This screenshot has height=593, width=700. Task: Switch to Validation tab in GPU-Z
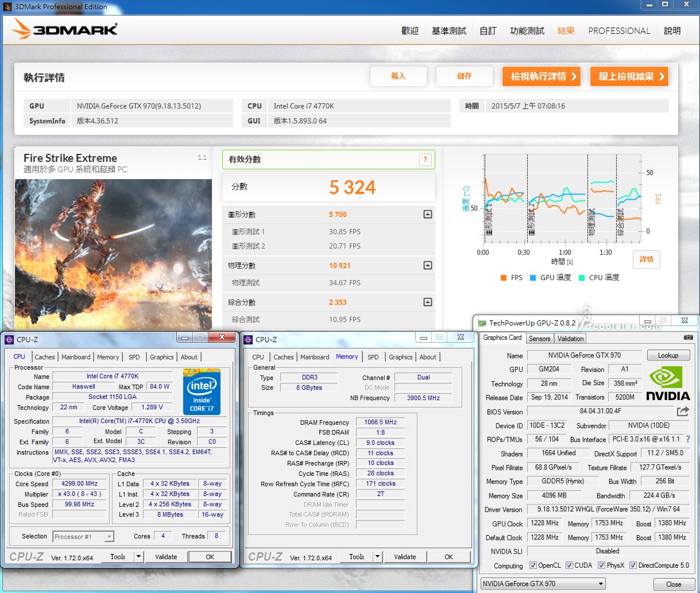tap(570, 339)
